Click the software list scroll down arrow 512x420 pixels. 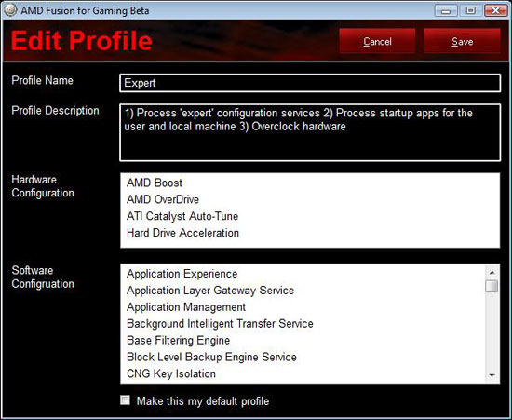pyautogui.click(x=492, y=375)
